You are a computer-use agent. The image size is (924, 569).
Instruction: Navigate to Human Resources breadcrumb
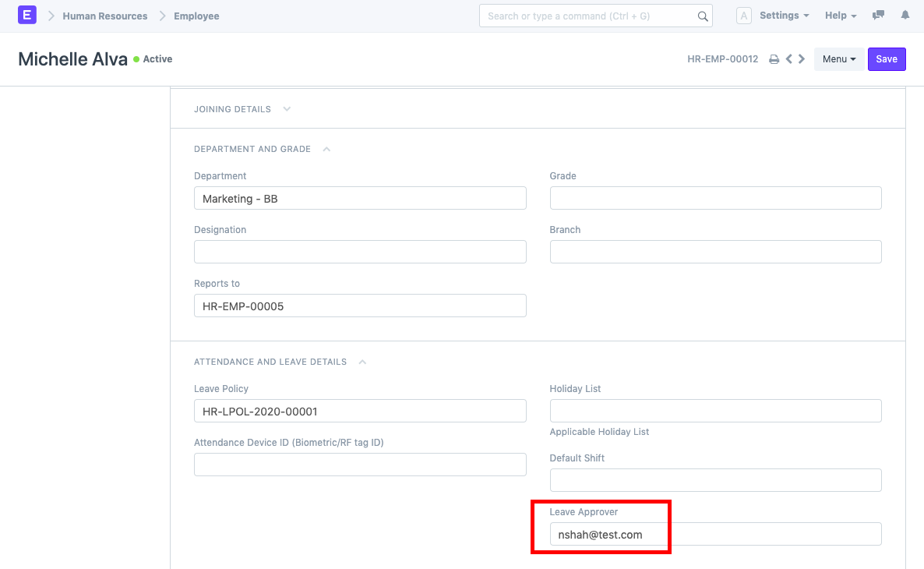coord(104,16)
